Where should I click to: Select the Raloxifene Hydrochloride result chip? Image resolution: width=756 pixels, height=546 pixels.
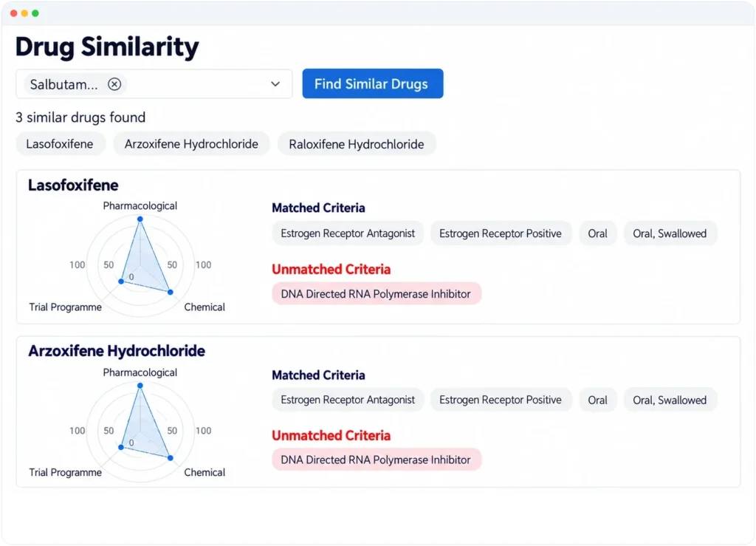click(x=357, y=144)
